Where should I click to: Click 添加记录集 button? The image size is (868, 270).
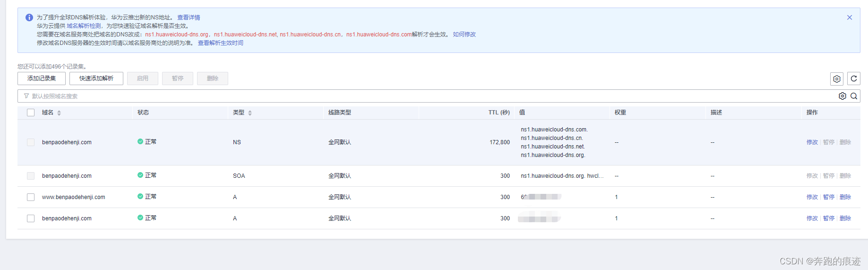(x=42, y=78)
